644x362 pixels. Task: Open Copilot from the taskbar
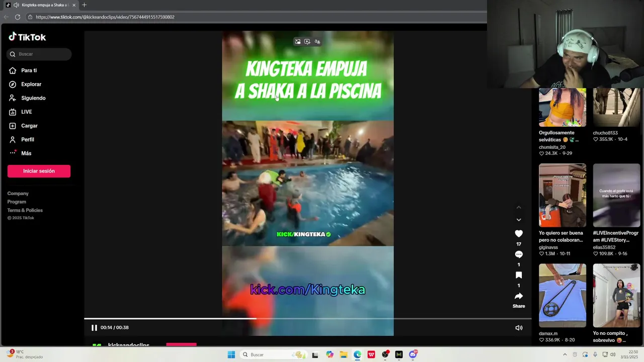(x=330, y=354)
